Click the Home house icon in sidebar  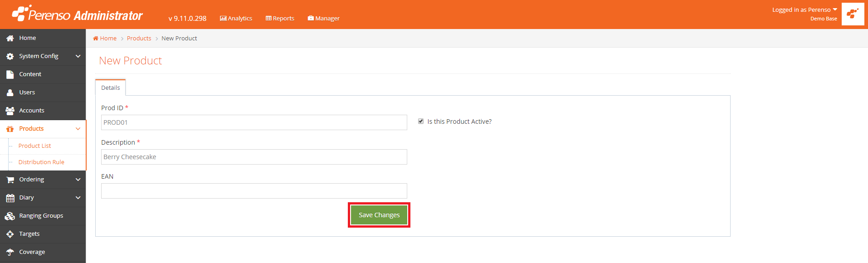[10, 38]
